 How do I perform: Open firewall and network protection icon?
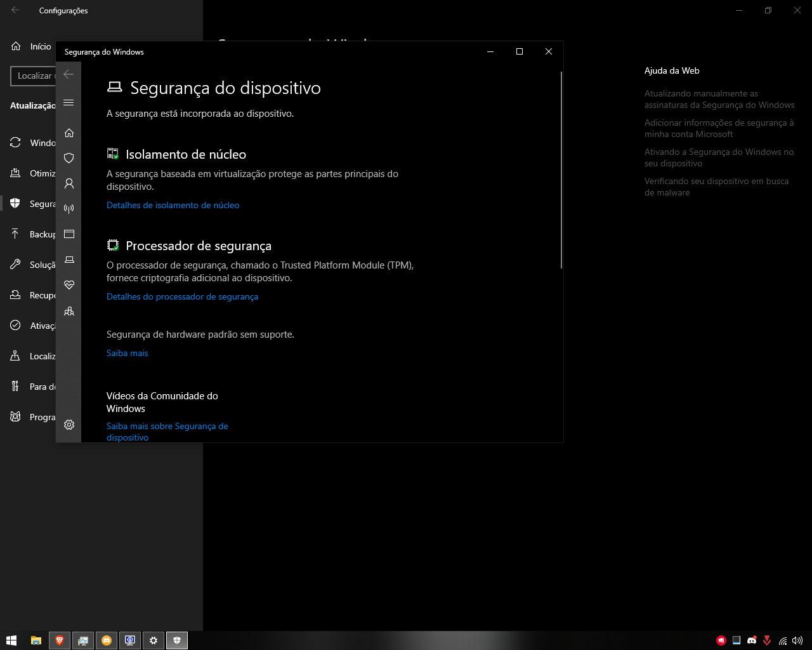69,209
